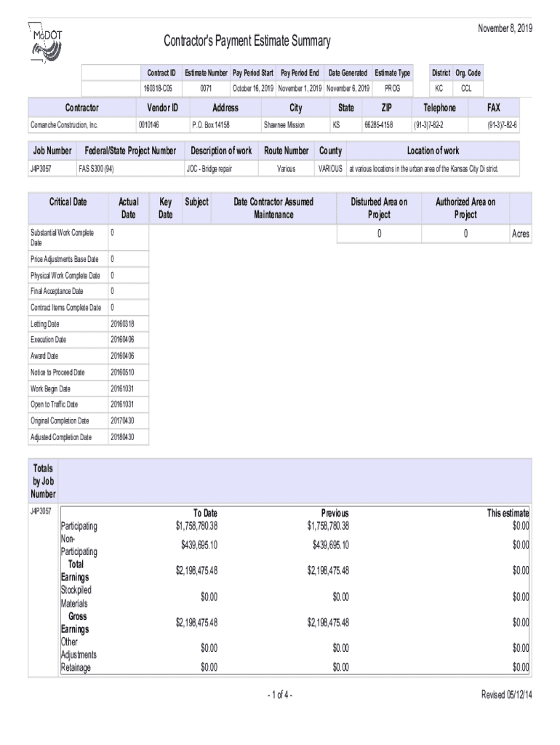Click the Vendor ID value 0010146
Screen dimensions: 560x745
pos(148,125)
